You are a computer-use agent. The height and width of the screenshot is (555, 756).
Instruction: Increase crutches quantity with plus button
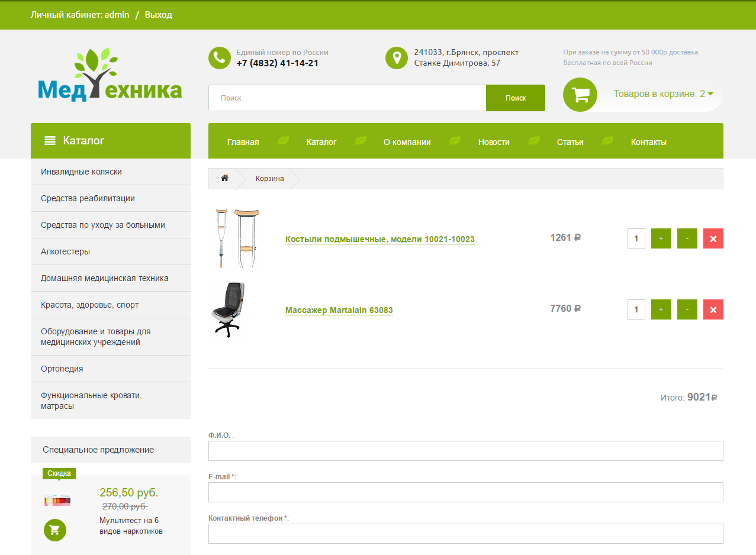click(x=661, y=238)
